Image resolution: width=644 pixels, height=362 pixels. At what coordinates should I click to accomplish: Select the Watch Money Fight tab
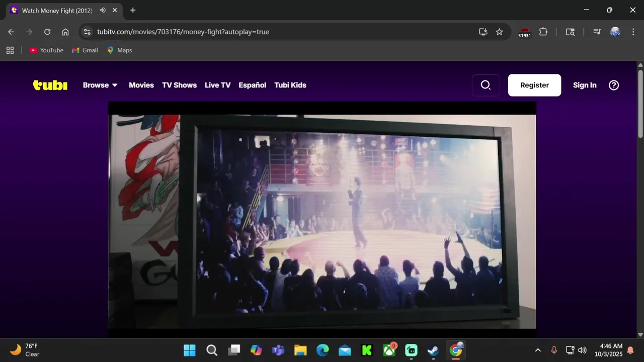coord(64,10)
